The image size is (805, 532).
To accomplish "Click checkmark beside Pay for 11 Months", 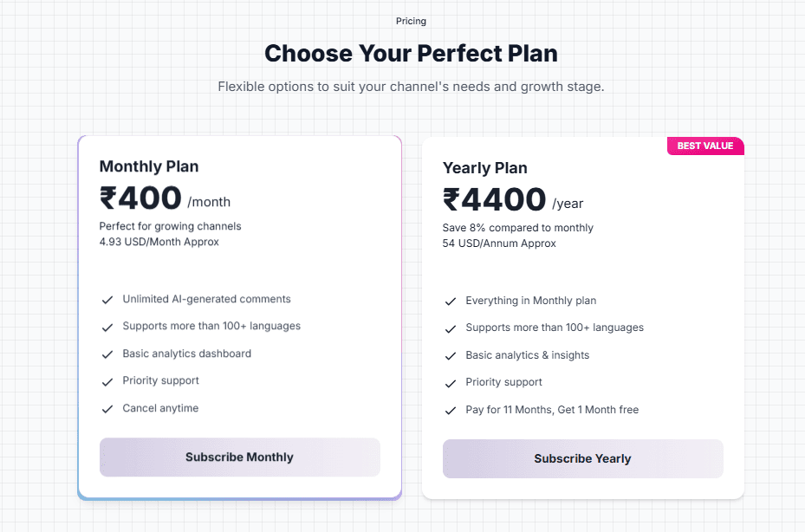I will (x=451, y=411).
